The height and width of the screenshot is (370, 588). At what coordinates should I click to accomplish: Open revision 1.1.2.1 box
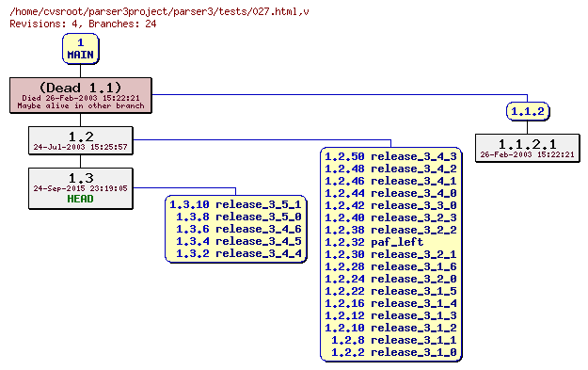coord(527,148)
